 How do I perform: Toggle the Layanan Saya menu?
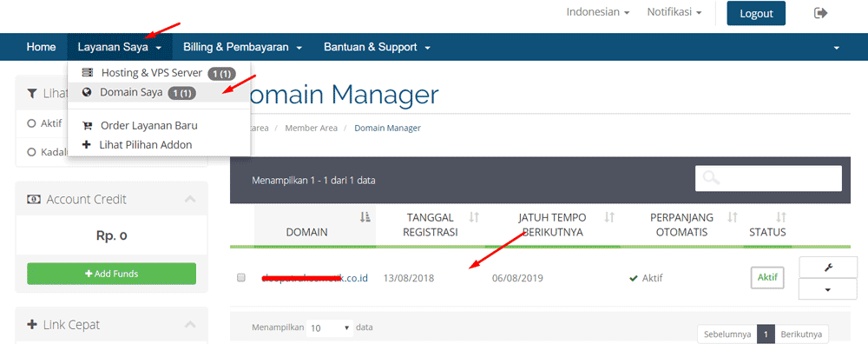[120, 47]
